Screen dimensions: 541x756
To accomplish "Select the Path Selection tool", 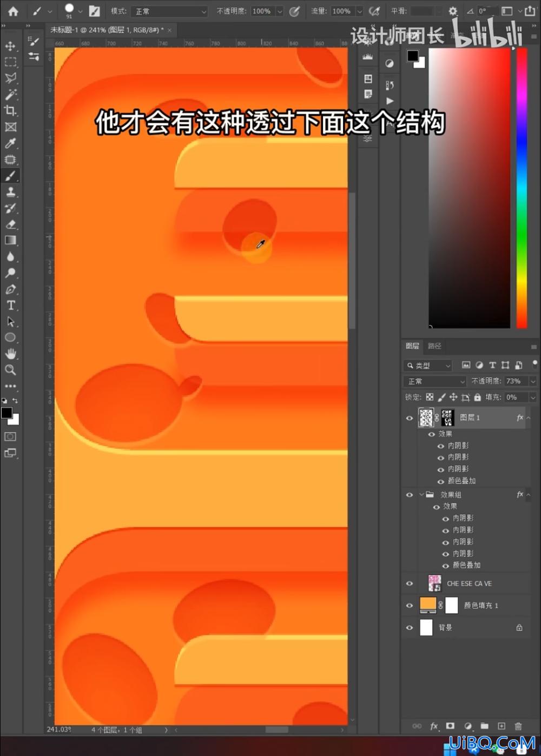I will click(x=10, y=322).
